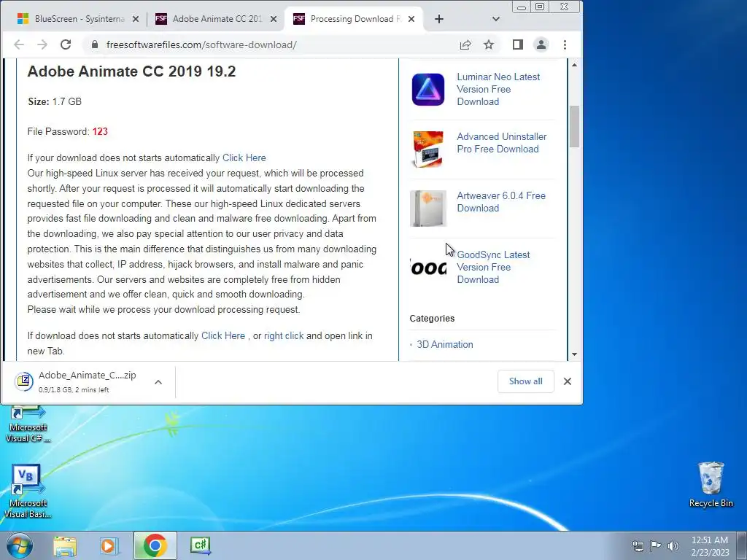This screenshot has height=560, width=747.
Task: Click the Adobe Animate CC 2019 19.2 heading
Action: point(131,71)
